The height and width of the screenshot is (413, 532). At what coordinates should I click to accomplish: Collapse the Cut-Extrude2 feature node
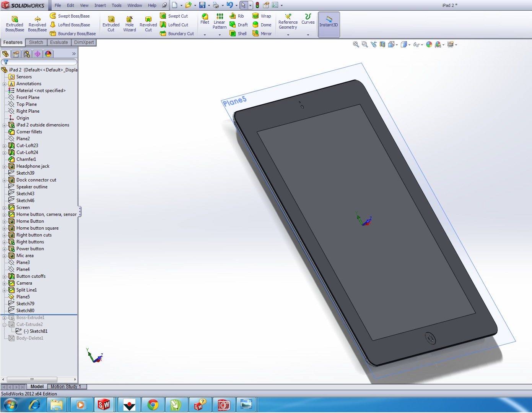click(x=5, y=324)
